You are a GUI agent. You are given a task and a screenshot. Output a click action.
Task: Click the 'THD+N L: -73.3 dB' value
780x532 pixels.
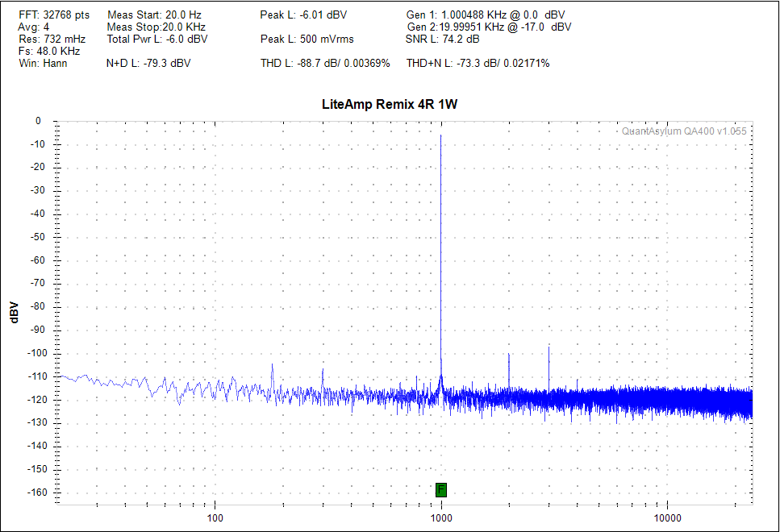[x=478, y=63]
